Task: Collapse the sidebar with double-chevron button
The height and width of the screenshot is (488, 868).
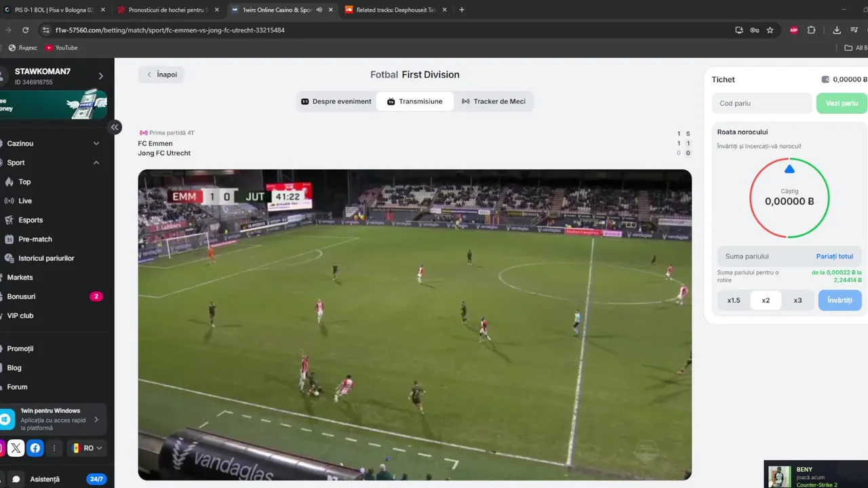Action: point(115,127)
